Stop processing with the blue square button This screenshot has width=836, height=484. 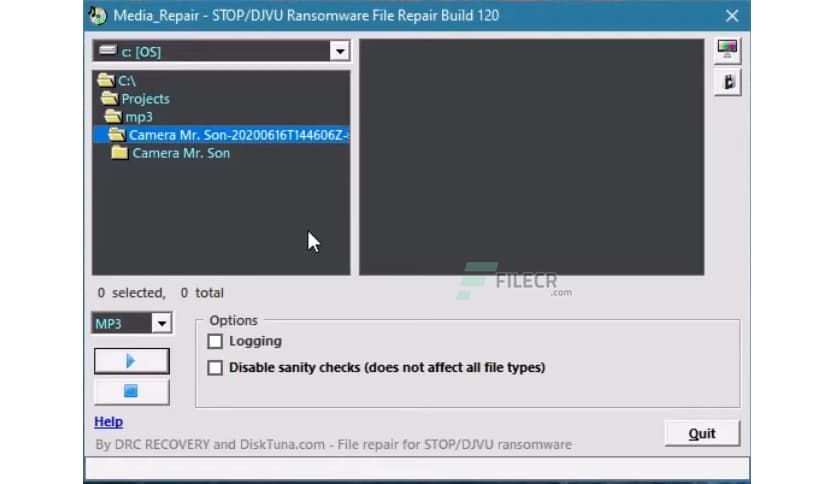132,391
